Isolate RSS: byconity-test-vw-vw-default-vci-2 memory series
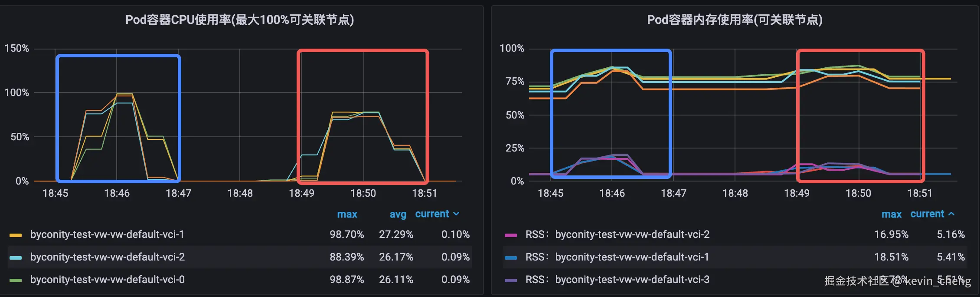Screen dimensions: 980x297 click(617, 234)
